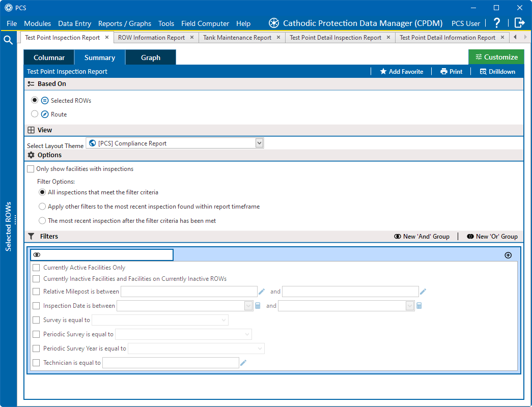Image resolution: width=532 pixels, height=407 pixels.
Task: Select the Route radio button
Action: coord(34,114)
